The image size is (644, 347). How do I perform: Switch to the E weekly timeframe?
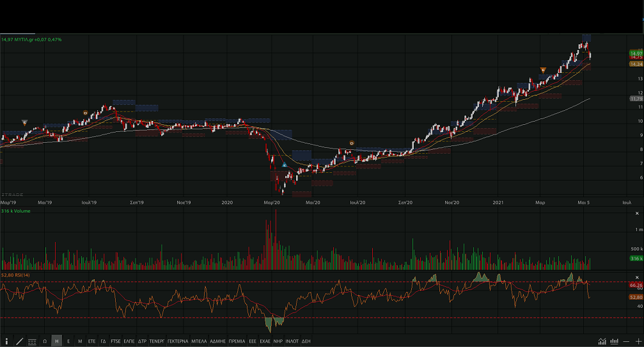click(68, 341)
